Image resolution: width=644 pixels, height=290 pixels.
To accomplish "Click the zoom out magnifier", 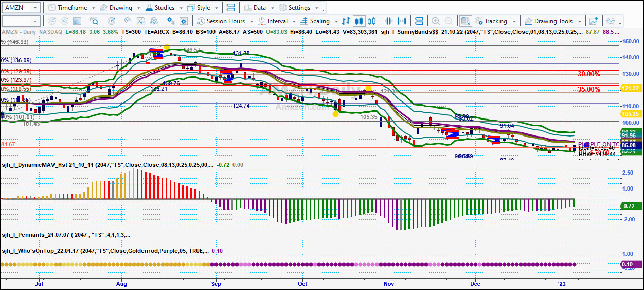I will [449, 21].
